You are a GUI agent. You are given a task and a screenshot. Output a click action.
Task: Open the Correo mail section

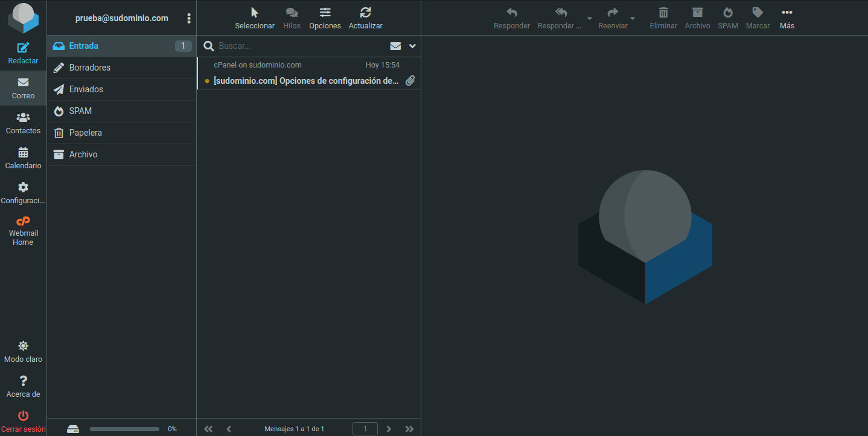[23, 88]
